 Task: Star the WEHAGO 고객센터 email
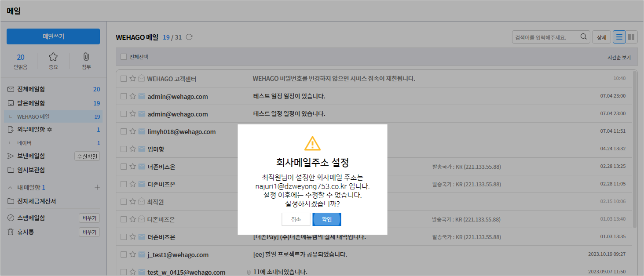click(x=132, y=79)
